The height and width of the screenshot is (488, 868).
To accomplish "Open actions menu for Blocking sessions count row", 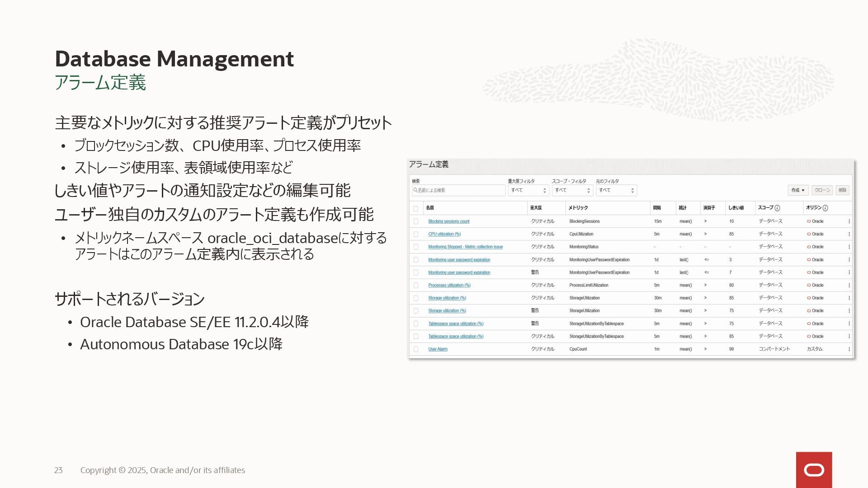I will pos(849,221).
